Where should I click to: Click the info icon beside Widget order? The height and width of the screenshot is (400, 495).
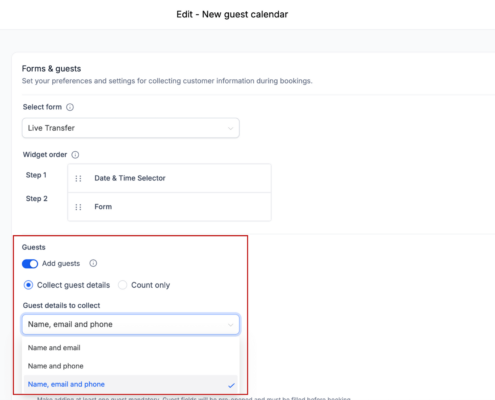pos(75,155)
